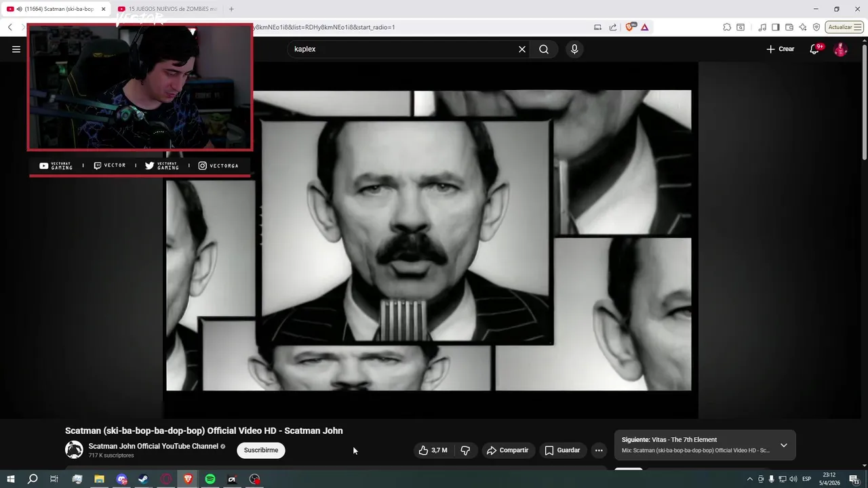This screenshot has height=488, width=868.
Task: Click the system tray microphone icon
Action: click(x=771, y=479)
